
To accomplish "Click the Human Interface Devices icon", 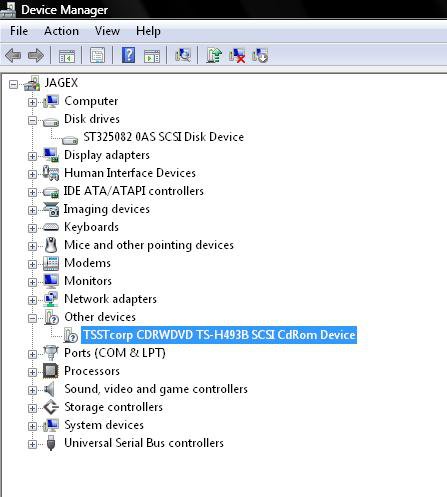I will point(51,173).
